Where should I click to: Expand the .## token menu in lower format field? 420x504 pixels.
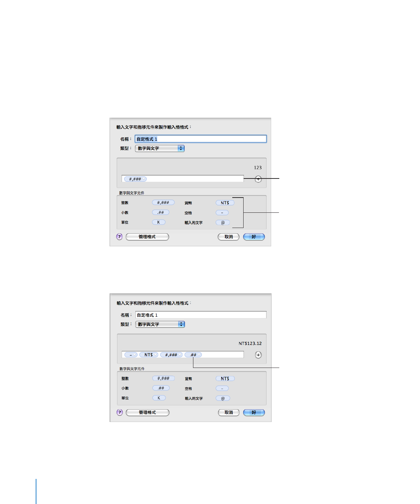tap(199, 355)
